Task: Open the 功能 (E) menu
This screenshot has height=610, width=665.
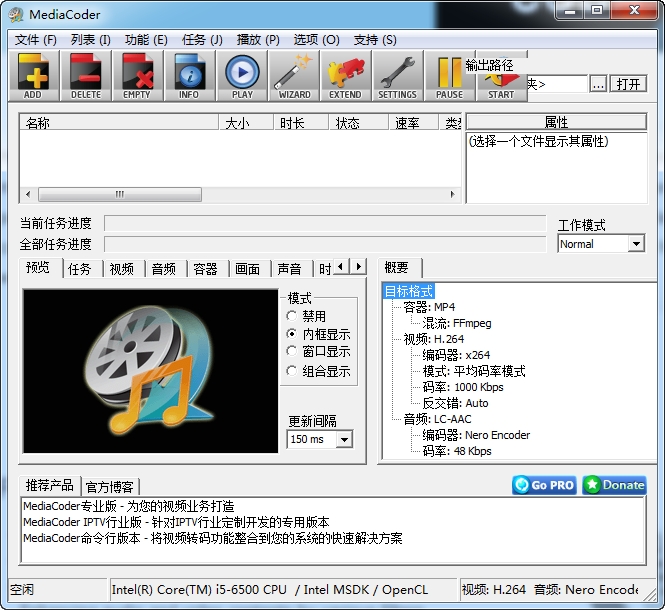Action: coord(146,40)
